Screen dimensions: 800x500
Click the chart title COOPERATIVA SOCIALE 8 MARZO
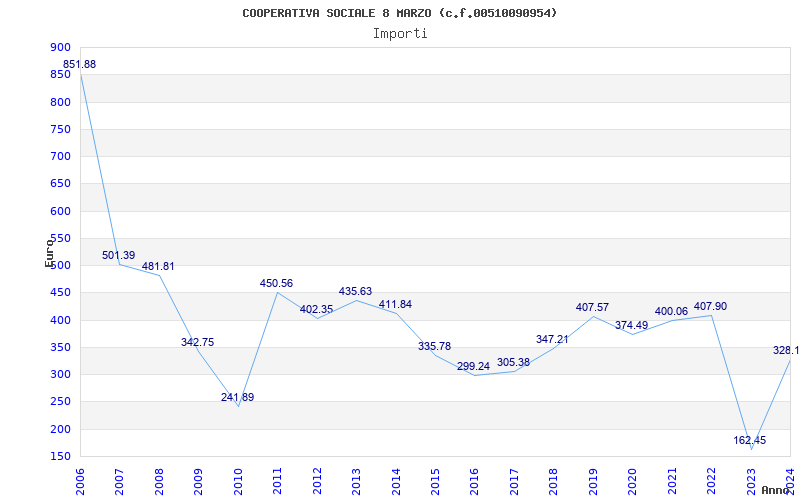[x=399, y=13]
